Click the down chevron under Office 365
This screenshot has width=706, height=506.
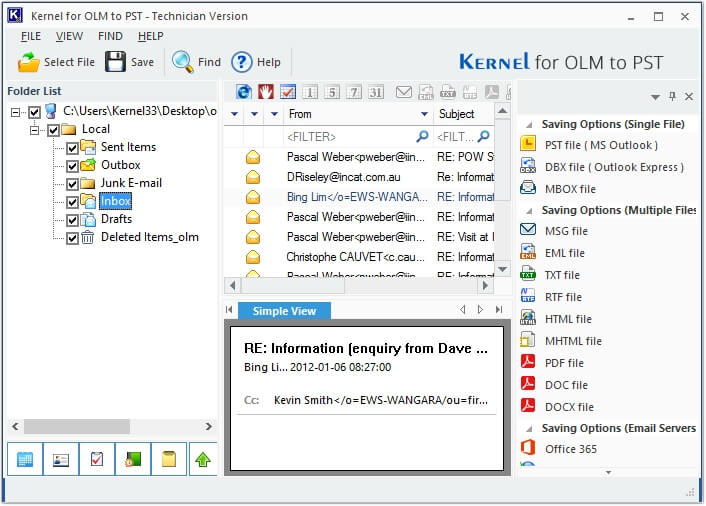pos(608,472)
